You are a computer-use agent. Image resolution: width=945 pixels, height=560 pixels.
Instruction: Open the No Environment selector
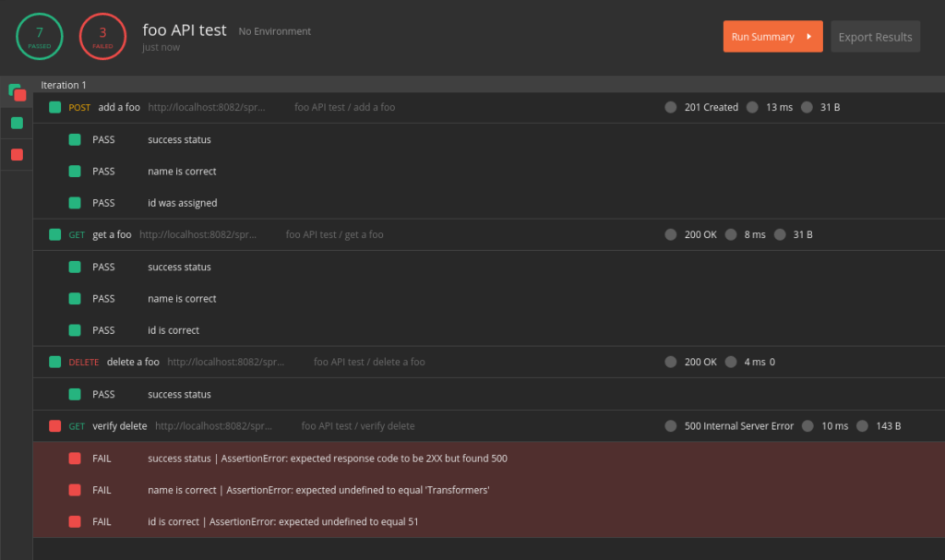(x=274, y=31)
